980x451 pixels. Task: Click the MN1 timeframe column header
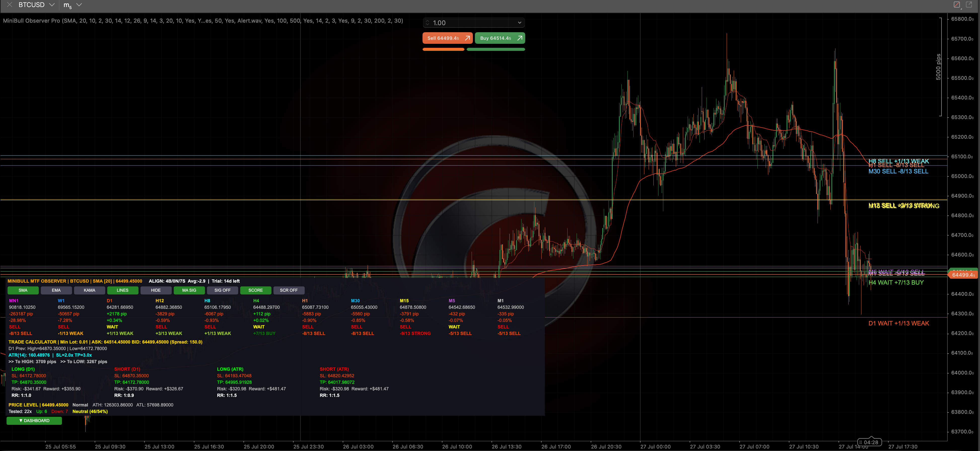pyautogui.click(x=14, y=301)
